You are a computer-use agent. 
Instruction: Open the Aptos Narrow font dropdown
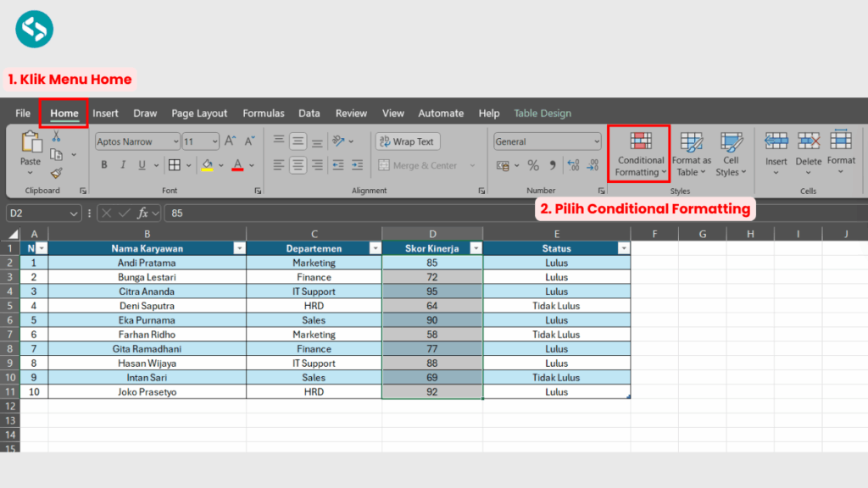coord(175,141)
